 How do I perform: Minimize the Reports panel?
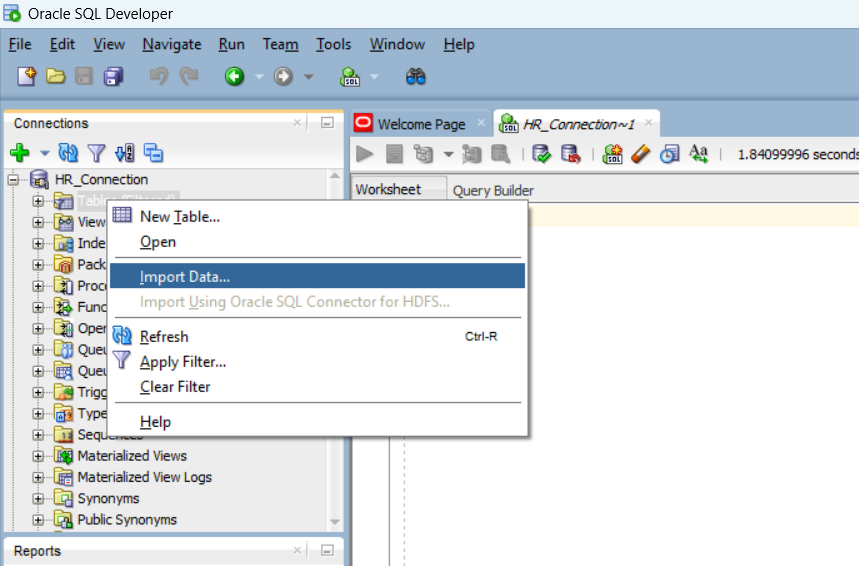327,550
